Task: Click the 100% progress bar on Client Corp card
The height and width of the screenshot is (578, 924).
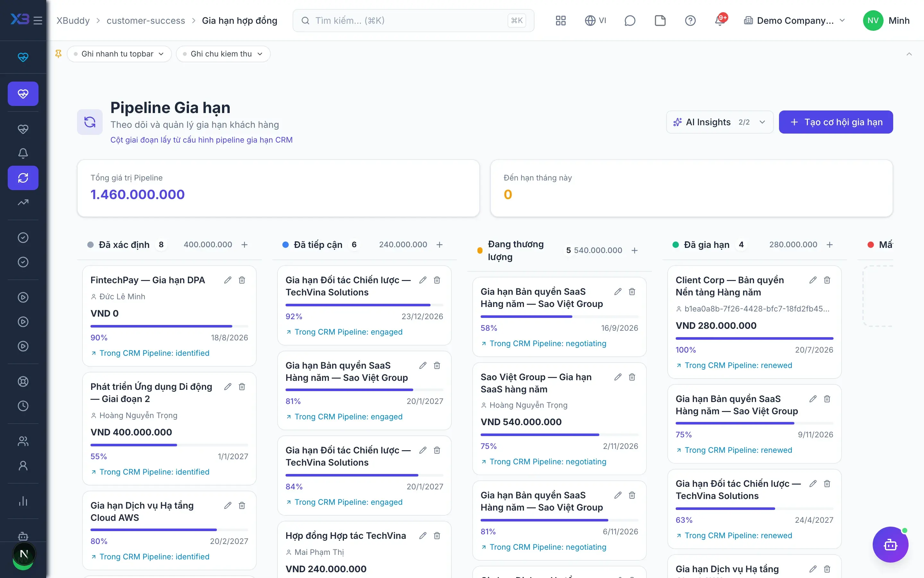Action: (754, 338)
